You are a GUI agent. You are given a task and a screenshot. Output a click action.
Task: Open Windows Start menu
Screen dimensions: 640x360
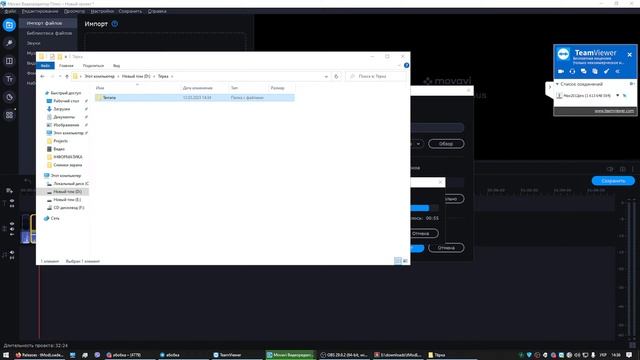point(6,355)
